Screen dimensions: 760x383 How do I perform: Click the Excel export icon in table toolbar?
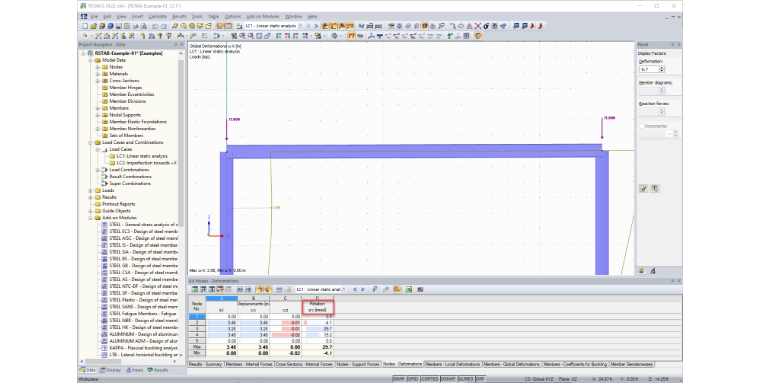point(409,289)
